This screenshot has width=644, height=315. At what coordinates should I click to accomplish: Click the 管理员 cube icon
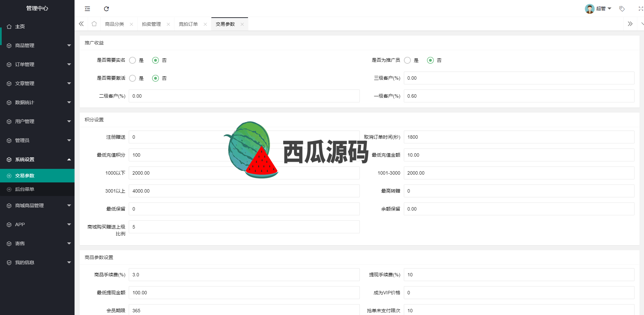[9, 140]
